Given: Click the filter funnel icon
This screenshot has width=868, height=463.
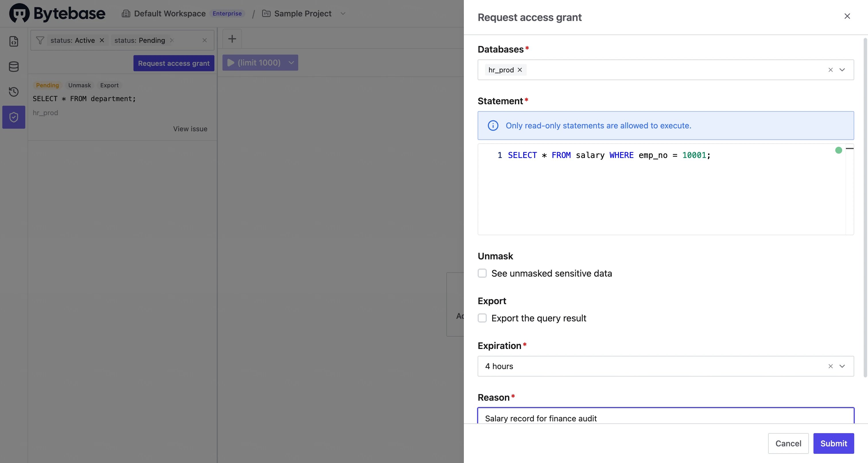Looking at the screenshot, I should [x=40, y=40].
